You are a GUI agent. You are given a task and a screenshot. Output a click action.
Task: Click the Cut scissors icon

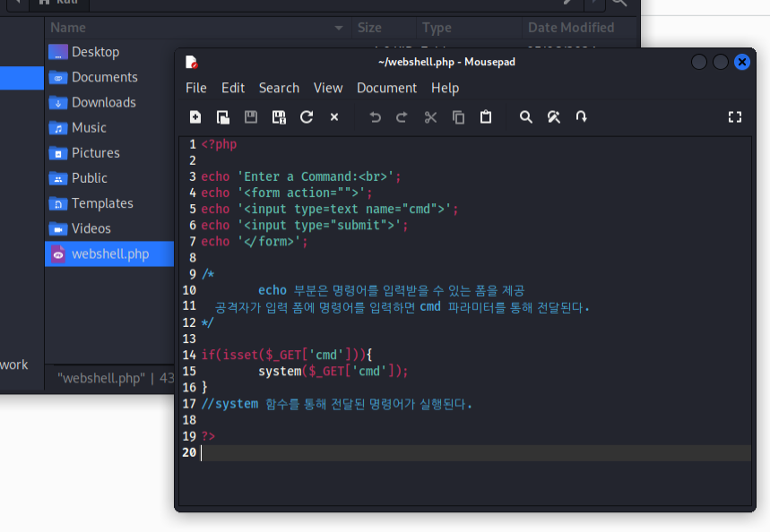[x=430, y=116]
